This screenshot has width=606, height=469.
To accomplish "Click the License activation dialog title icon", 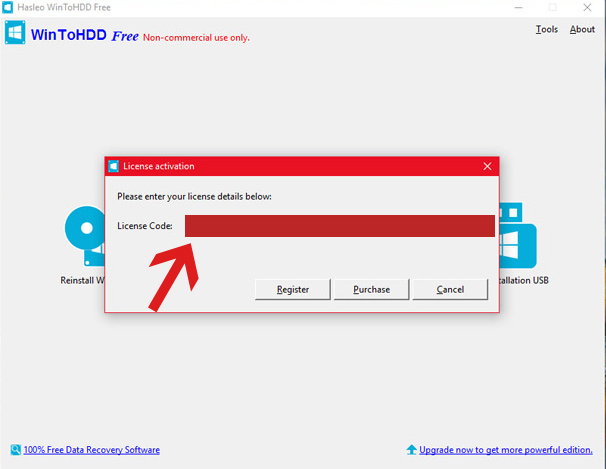I will pyautogui.click(x=113, y=166).
